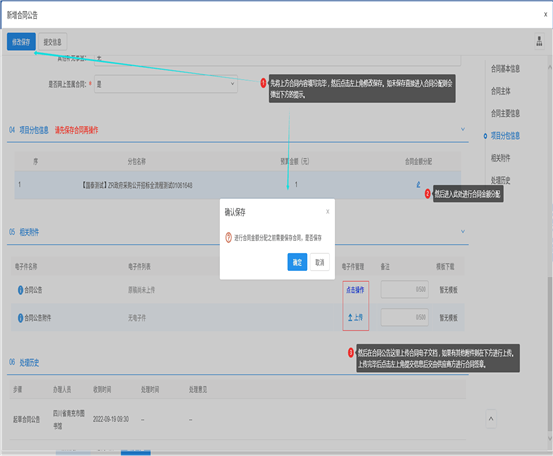Collapse the 04 项目分包信息 section
The width and height of the screenshot is (553, 456).
point(463,129)
